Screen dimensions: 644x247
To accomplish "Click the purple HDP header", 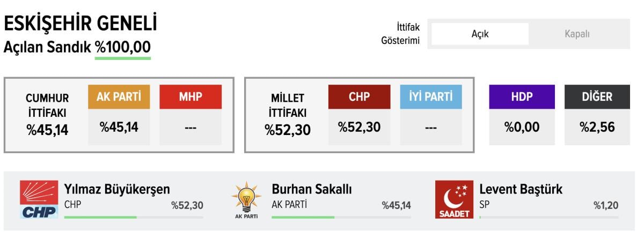I will click(x=522, y=97).
